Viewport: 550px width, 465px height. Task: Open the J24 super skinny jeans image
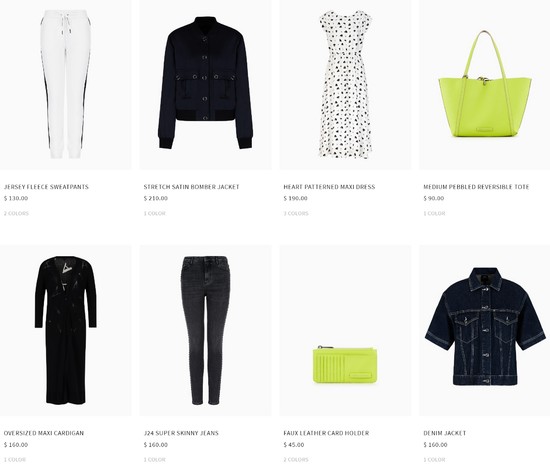pyautogui.click(x=205, y=330)
